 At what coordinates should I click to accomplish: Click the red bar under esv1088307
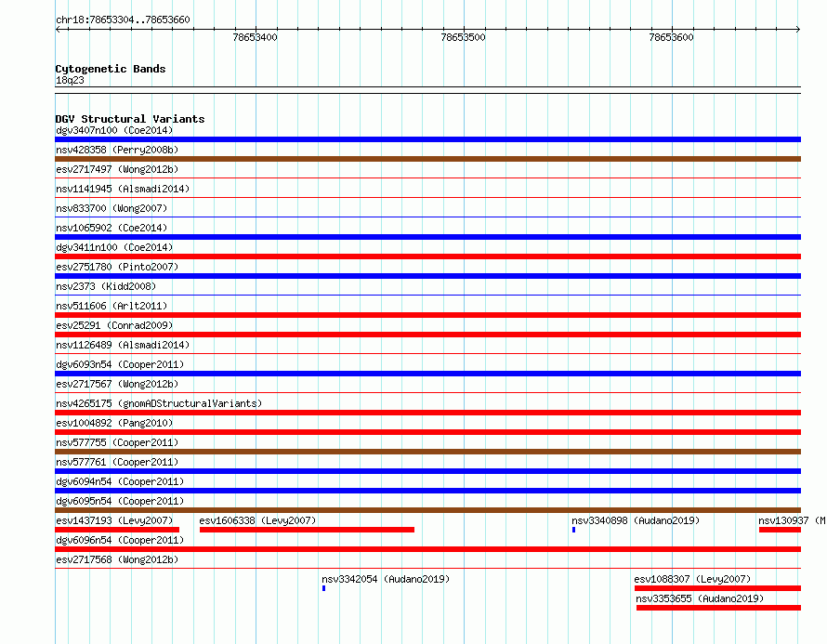718,588
